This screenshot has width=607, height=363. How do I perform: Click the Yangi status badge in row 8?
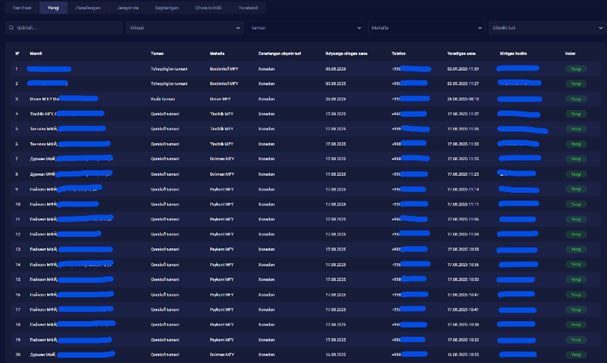576,174
